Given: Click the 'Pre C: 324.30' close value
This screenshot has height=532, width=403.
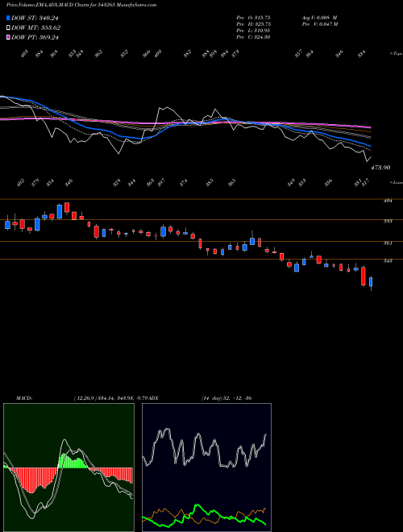Looking at the screenshot, I should [253, 37].
